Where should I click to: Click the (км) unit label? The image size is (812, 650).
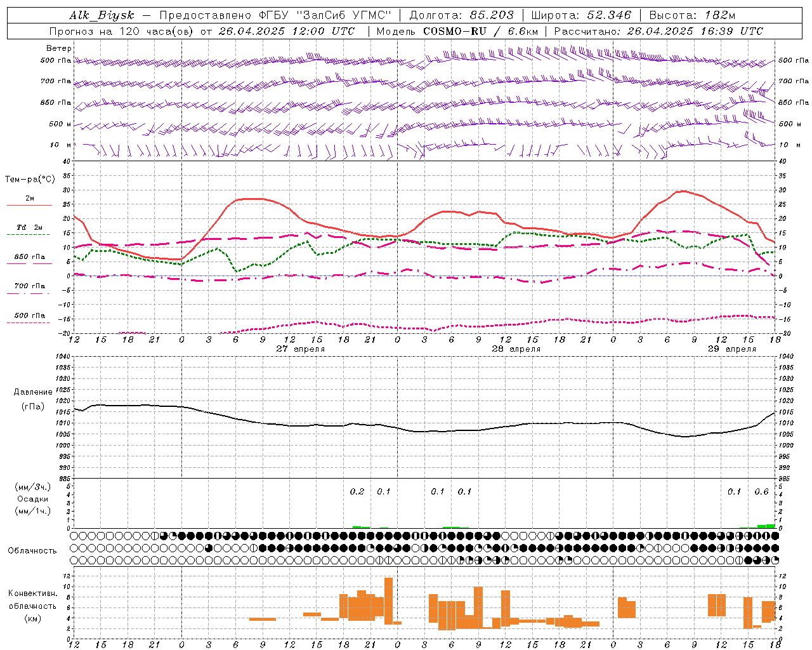33,618
